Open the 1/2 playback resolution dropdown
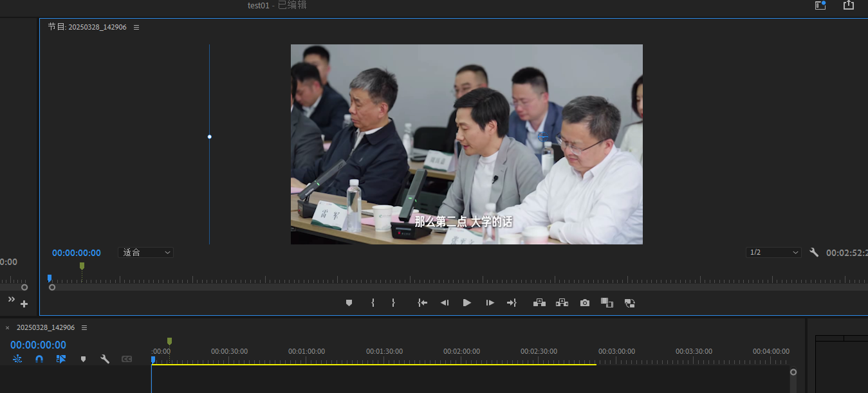Viewport: 868px width, 393px height. tap(773, 253)
